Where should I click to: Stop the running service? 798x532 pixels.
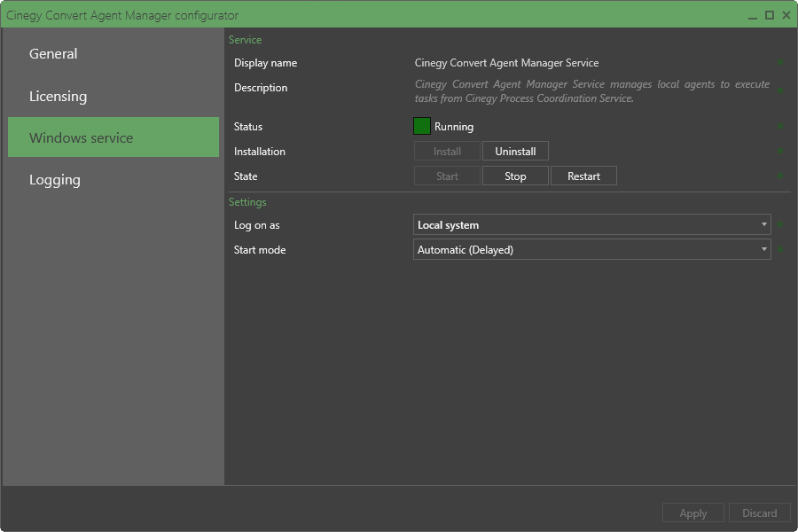[515, 176]
